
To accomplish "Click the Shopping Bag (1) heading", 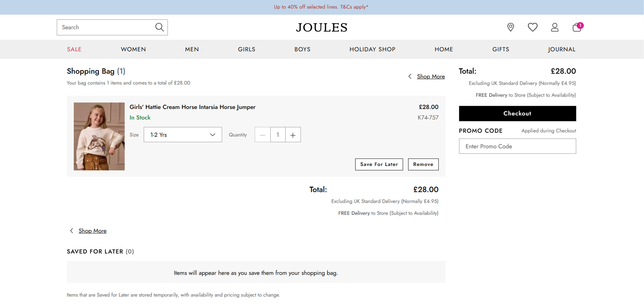I will (96, 71).
